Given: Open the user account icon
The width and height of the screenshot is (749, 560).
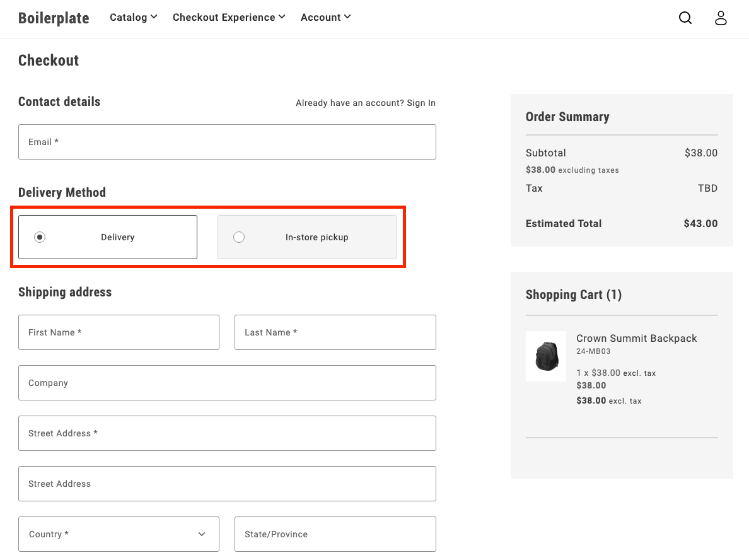Looking at the screenshot, I should point(721,18).
